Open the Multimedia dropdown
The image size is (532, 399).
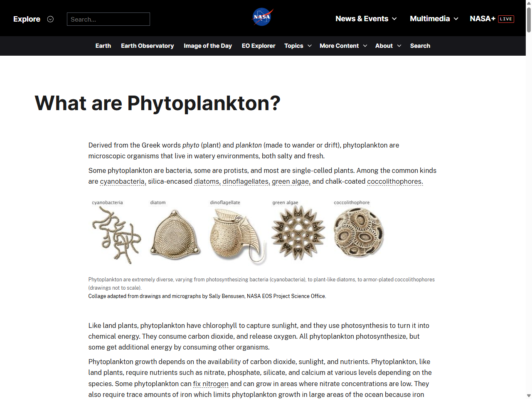pos(433,19)
